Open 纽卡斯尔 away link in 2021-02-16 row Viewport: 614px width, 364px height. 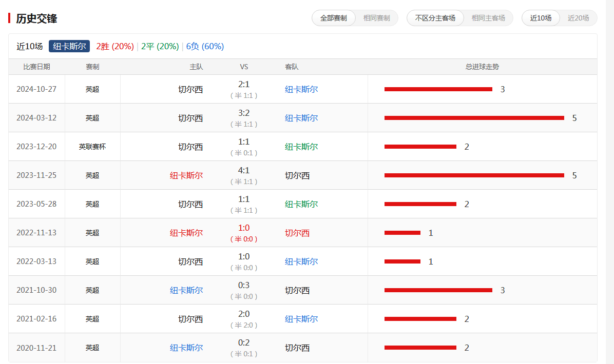301,319
